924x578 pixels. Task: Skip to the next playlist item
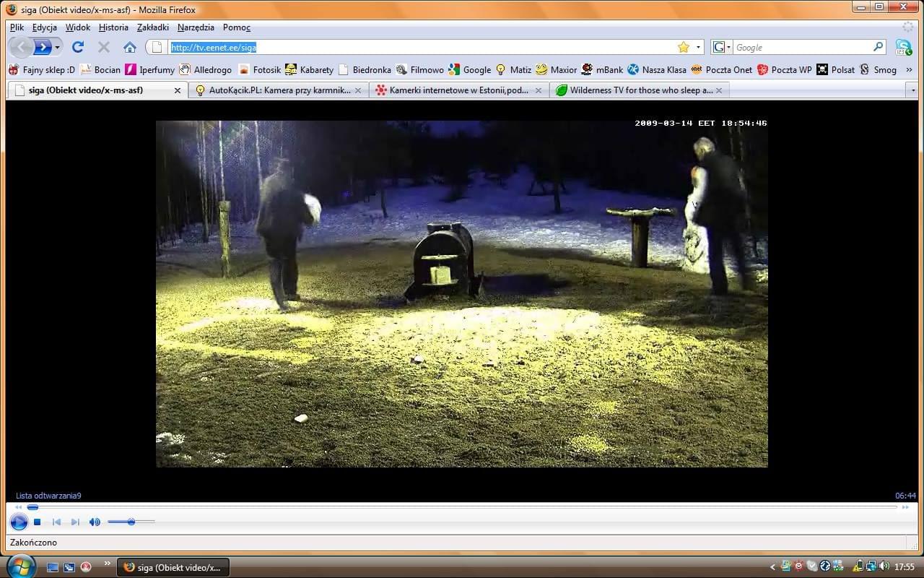(x=75, y=522)
